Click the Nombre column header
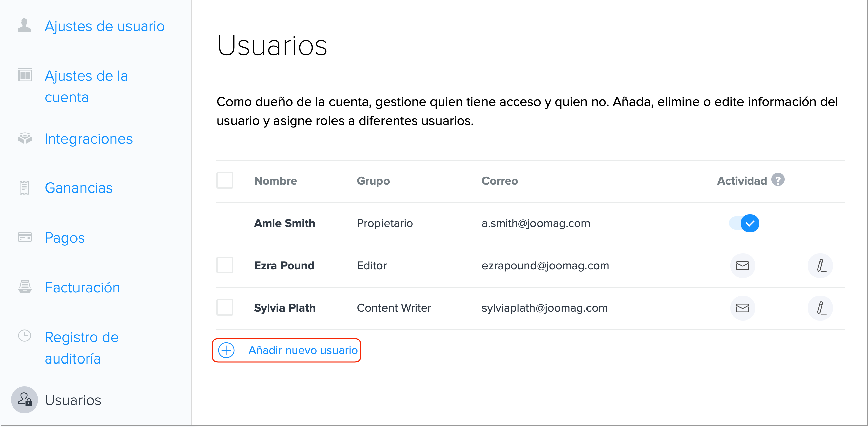868x427 pixels. pos(275,181)
